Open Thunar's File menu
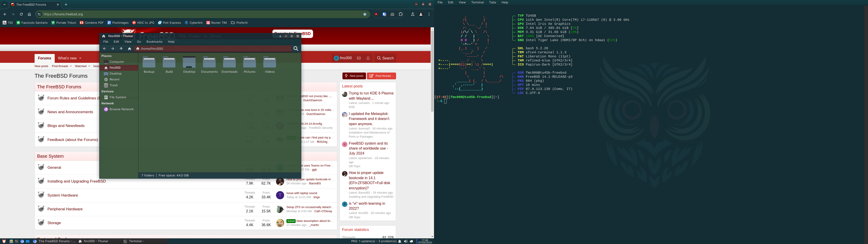This screenshot has height=244, width=868. 106,42
